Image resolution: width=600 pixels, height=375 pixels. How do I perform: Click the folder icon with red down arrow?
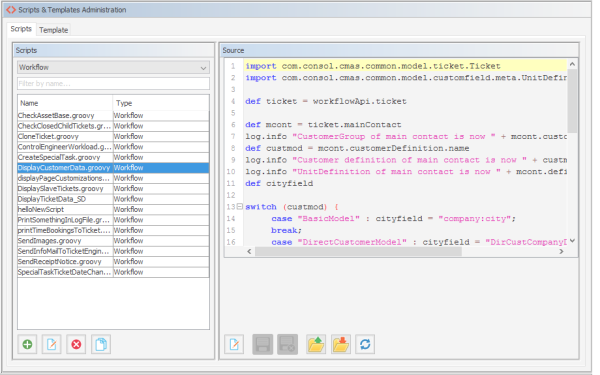tap(341, 344)
